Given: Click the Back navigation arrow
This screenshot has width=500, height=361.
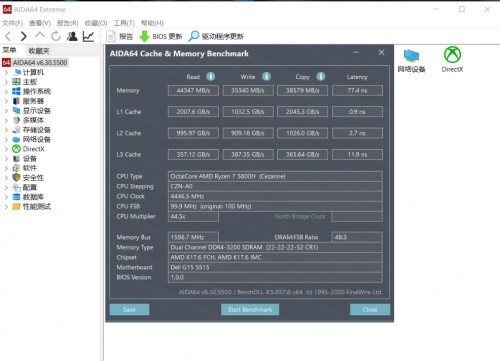Looking at the screenshot, I should coord(8,36).
